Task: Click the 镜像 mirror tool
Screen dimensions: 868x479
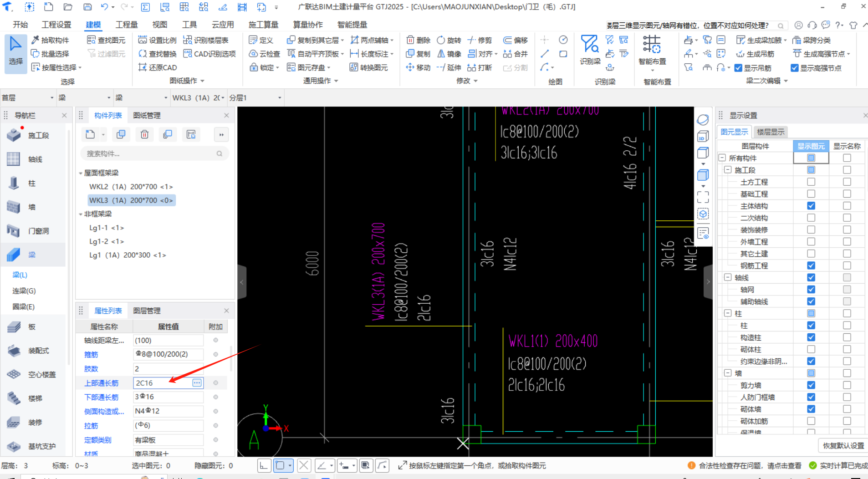Action: tap(449, 54)
